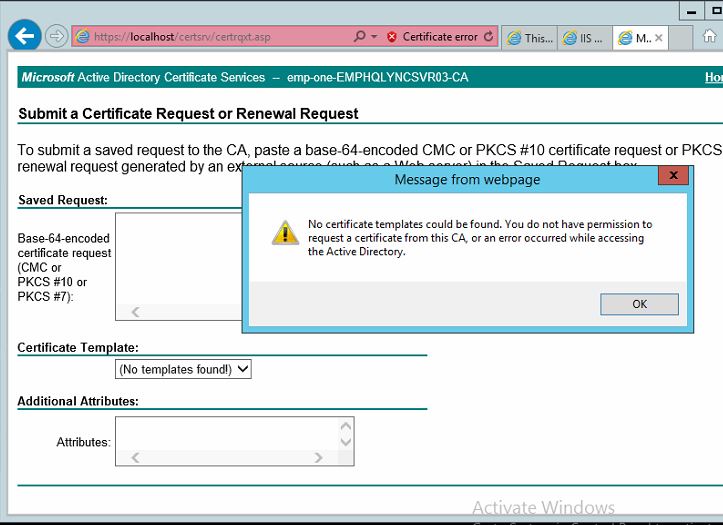The image size is (723, 525).
Task: Click up scroll arrow in Attributes box
Action: coord(345,426)
